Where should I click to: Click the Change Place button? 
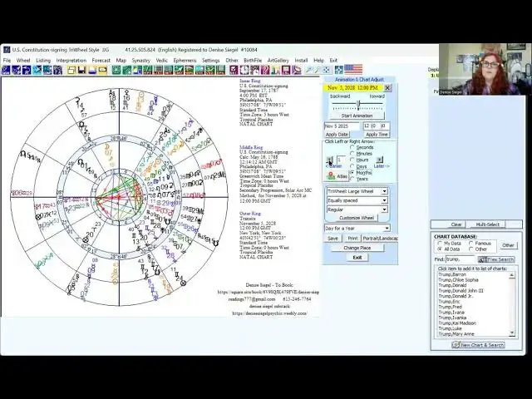pos(357,248)
